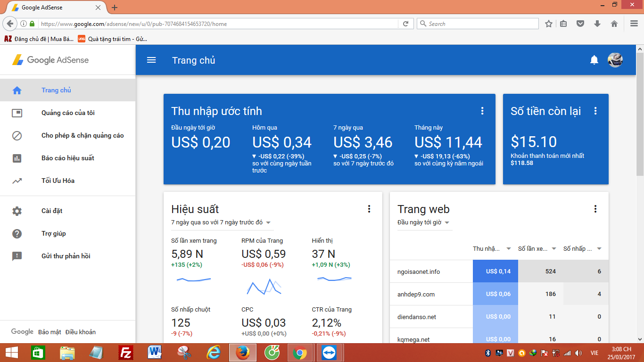Image resolution: width=644 pixels, height=362 pixels.
Task: Click Quảng cáo của tôi ad icon
Action: (x=17, y=113)
